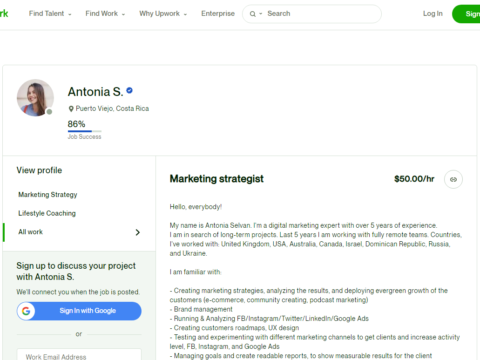Image resolution: width=480 pixels, height=360 pixels.
Task: Click the copy profile link icon
Action: click(453, 179)
